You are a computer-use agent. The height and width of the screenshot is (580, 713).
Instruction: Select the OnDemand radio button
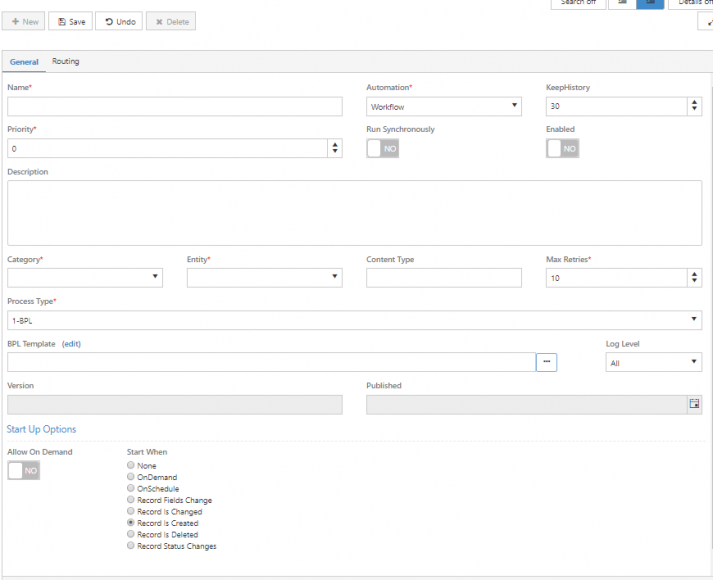pyautogui.click(x=131, y=476)
